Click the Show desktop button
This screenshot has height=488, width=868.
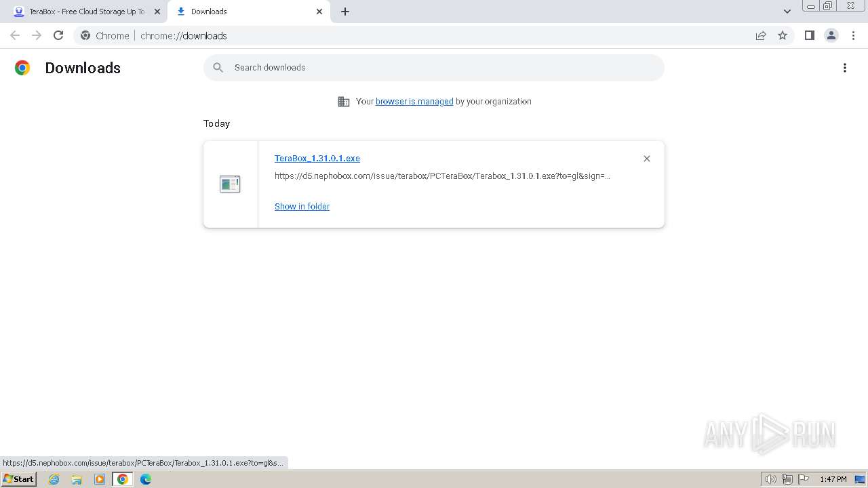click(x=860, y=479)
